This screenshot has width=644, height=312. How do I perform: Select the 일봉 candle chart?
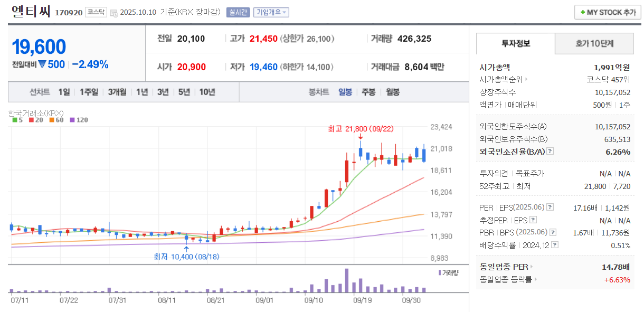pos(345,92)
